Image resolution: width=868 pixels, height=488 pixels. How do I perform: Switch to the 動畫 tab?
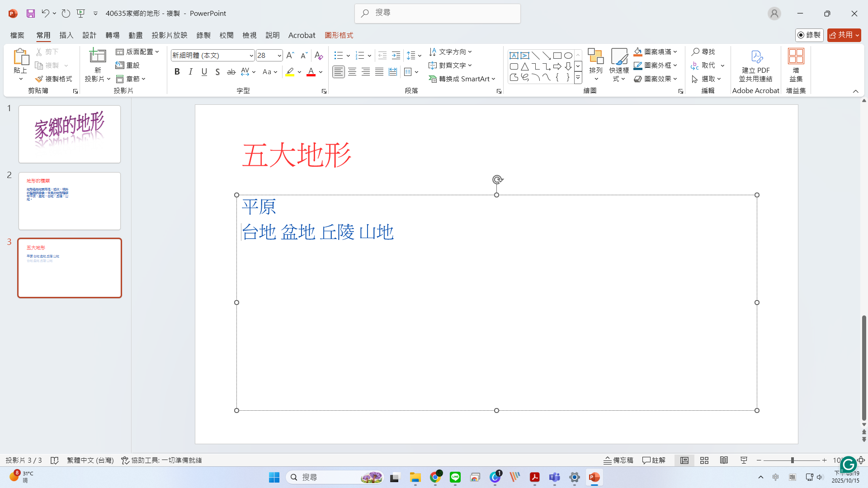pos(135,35)
